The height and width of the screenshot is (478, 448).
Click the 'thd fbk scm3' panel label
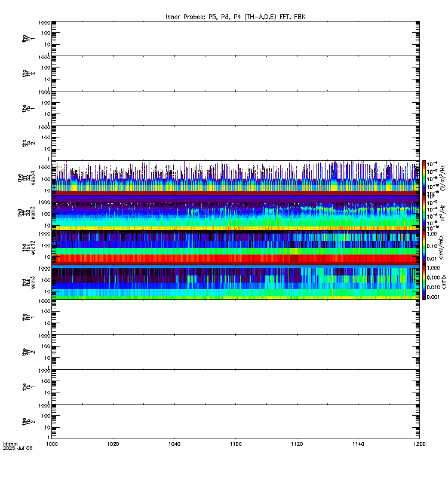coord(28,282)
